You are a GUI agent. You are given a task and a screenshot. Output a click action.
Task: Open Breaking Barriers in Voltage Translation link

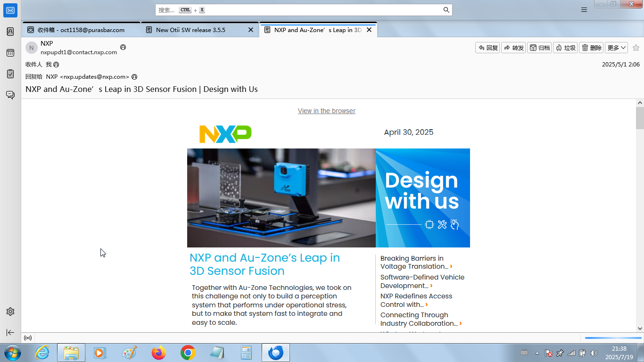tap(416, 263)
